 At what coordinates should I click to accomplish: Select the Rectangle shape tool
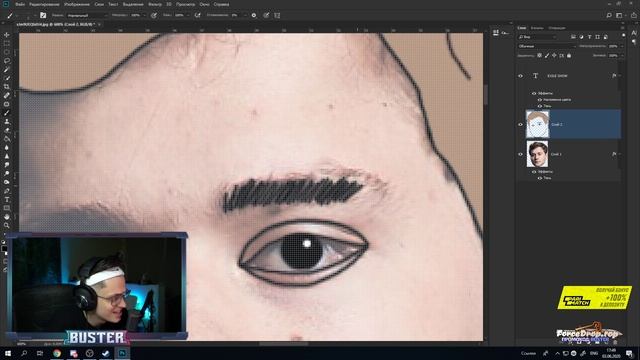click(7, 208)
